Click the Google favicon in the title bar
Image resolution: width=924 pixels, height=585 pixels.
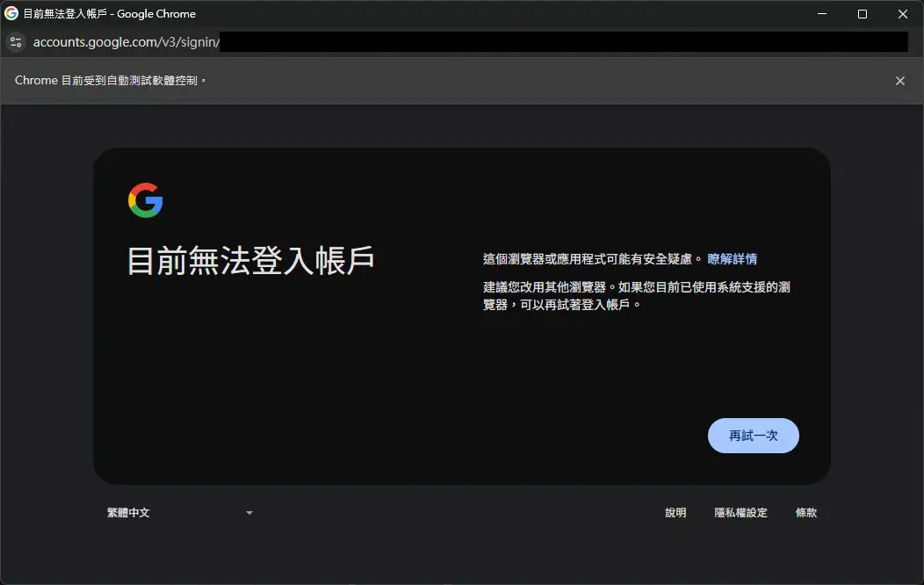[x=11, y=13]
